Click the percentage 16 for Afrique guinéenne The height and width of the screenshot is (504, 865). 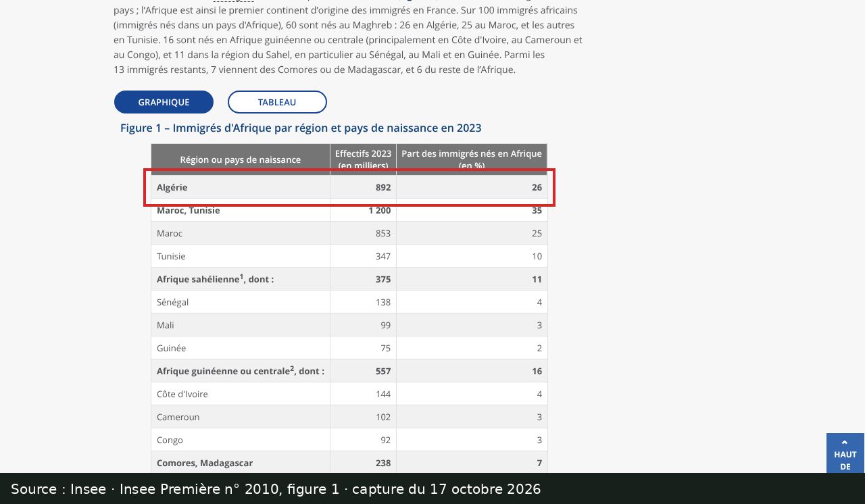point(537,371)
